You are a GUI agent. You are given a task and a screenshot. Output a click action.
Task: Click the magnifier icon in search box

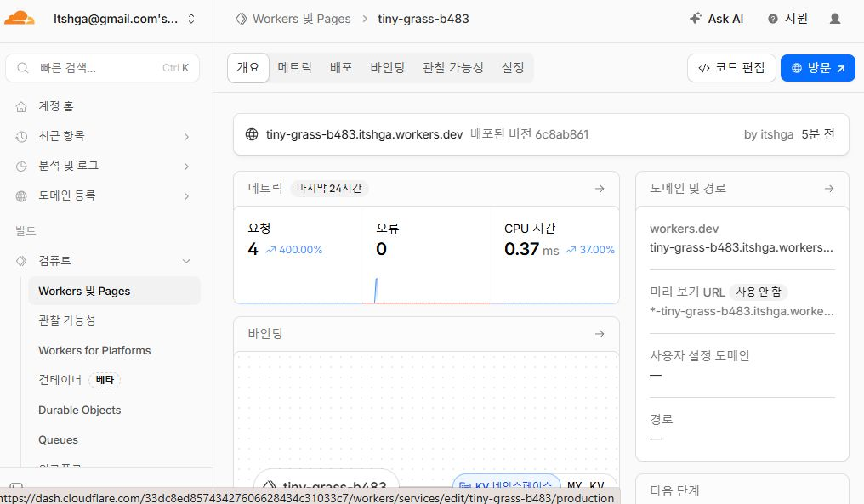point(23,68)
